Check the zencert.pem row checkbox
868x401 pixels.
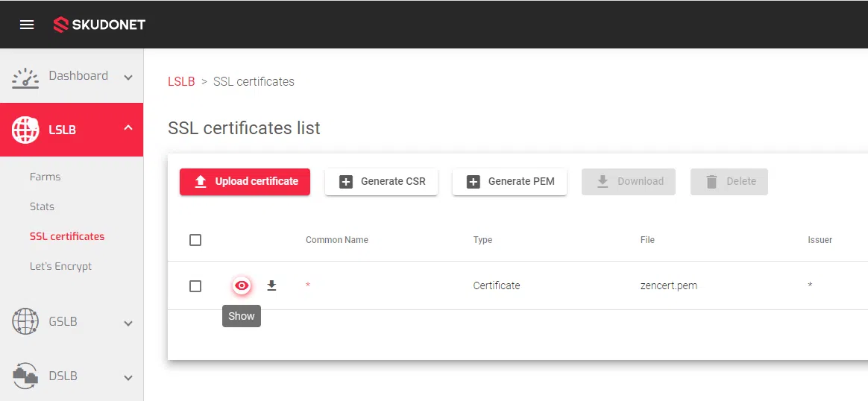point(195,286)
